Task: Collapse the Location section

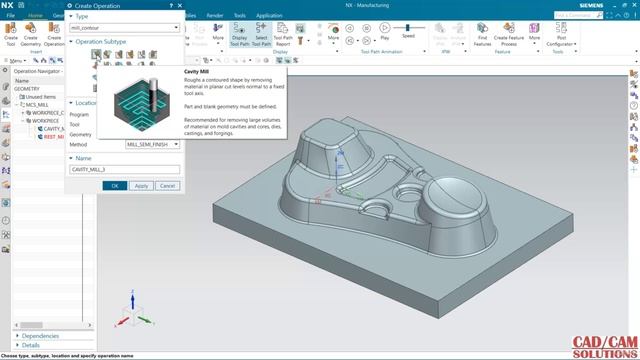Action: click(x=71, y=103)
